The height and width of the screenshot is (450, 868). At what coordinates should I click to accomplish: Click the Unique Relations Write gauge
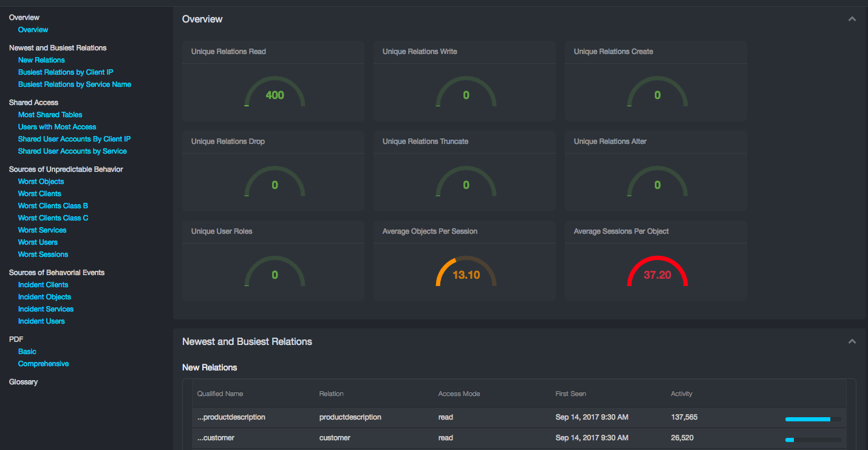click(466, 93)
